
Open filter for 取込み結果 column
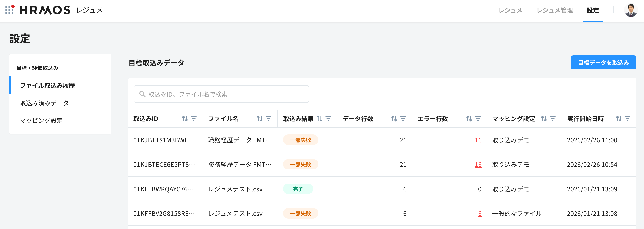click(328, 119)
